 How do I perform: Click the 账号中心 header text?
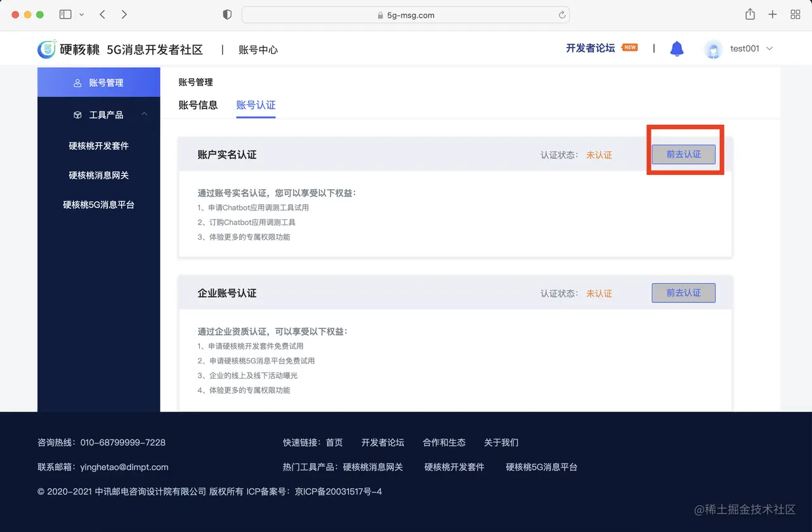tap(258, 49)
